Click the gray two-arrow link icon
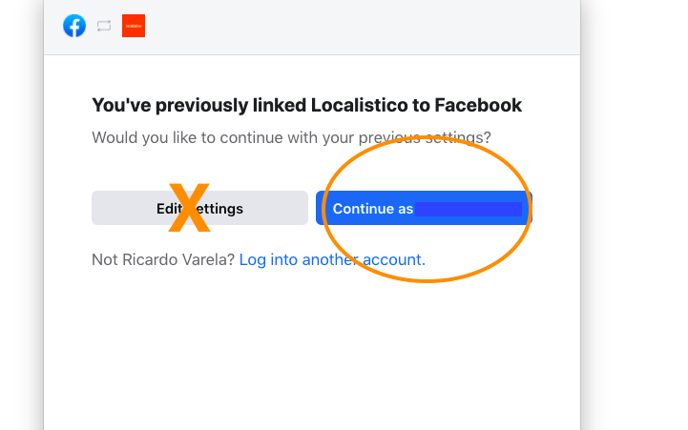Image resolution: width=688 pixels, height=430 pixels. pyautogui.click(x=104, y=26)
